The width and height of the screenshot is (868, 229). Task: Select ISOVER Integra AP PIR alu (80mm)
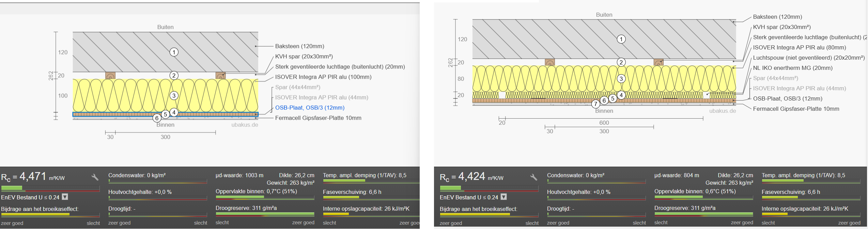(800, 48)
